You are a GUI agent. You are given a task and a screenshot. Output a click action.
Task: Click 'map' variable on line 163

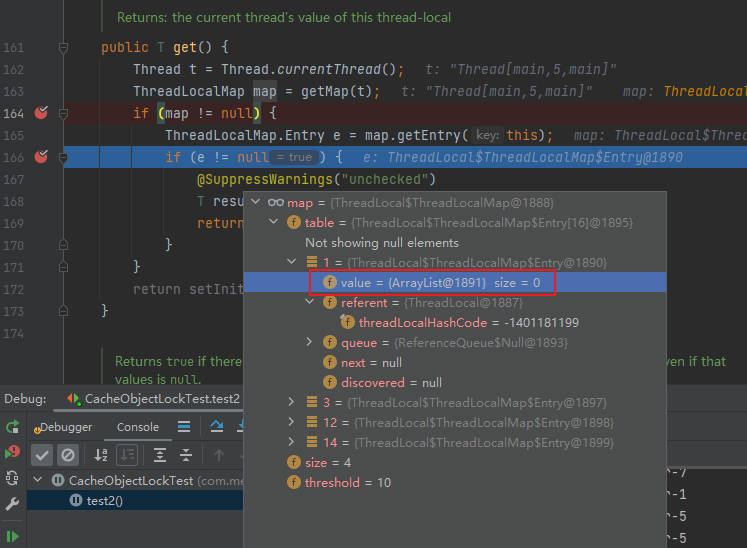264,91
